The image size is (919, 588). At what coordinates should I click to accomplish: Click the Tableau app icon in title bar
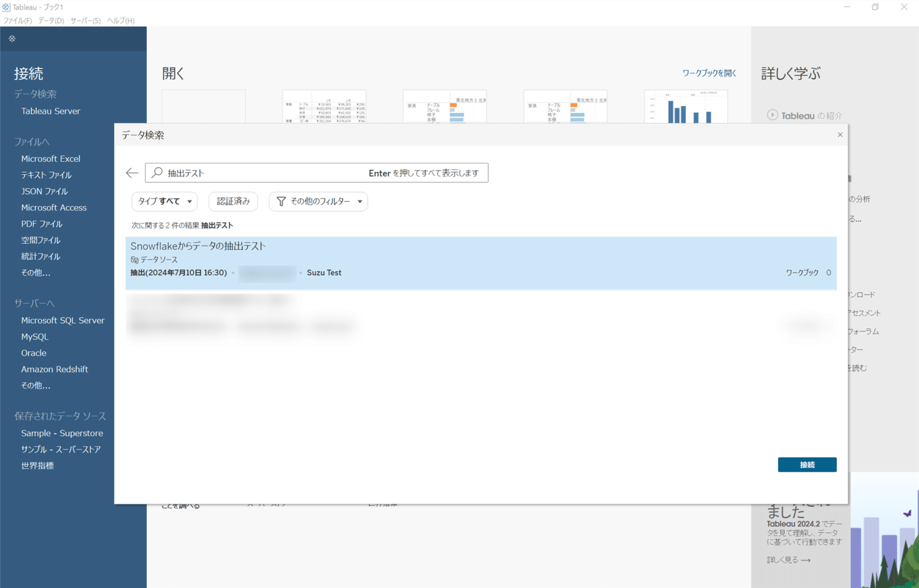[6, 7]
